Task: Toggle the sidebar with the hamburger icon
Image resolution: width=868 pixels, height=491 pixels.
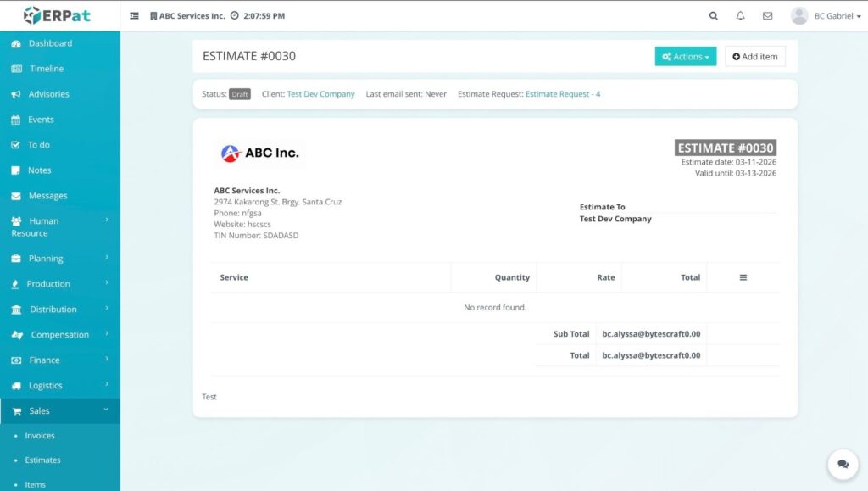Action: (135, 16)
